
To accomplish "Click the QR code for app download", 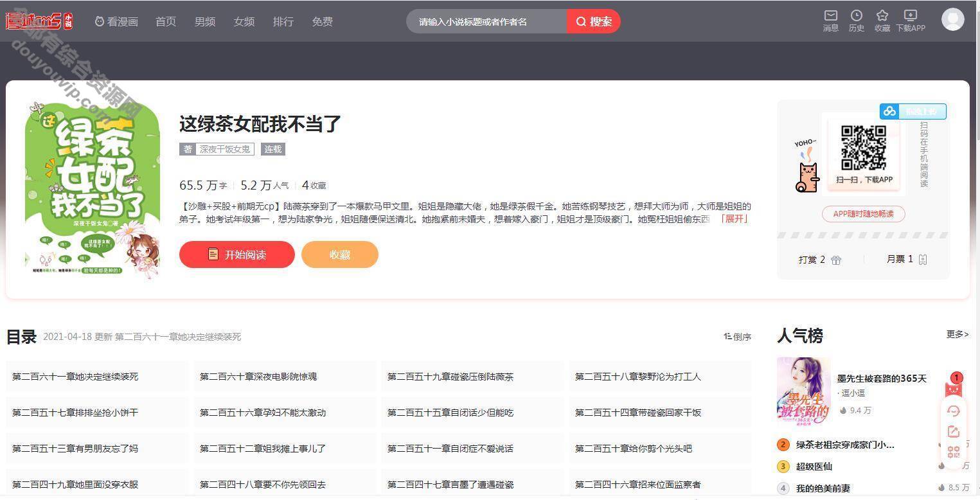I will click(x=864, y=147).
